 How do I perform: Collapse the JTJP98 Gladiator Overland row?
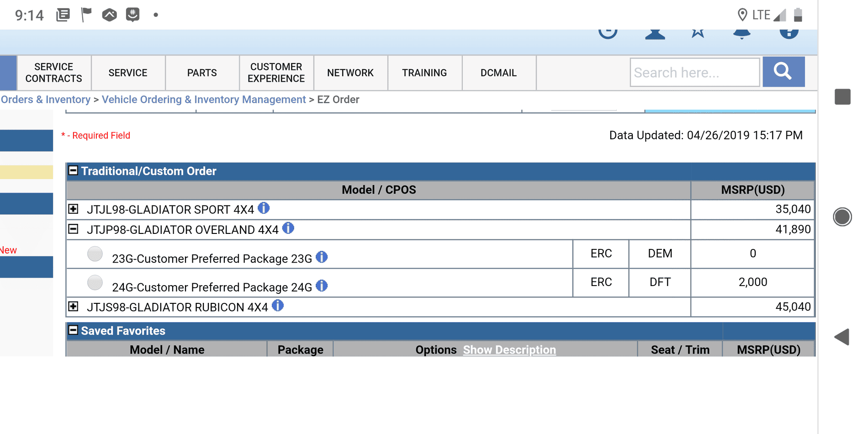point(73,229)
